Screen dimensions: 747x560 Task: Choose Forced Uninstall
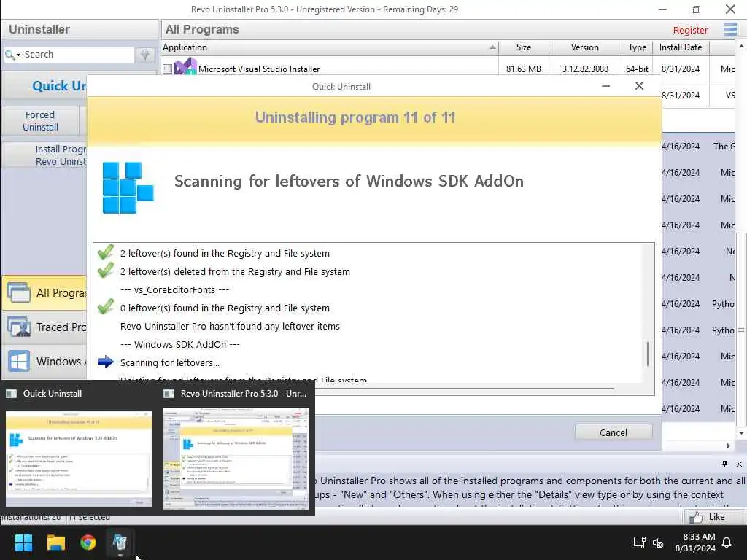click(x=41, y=121)
